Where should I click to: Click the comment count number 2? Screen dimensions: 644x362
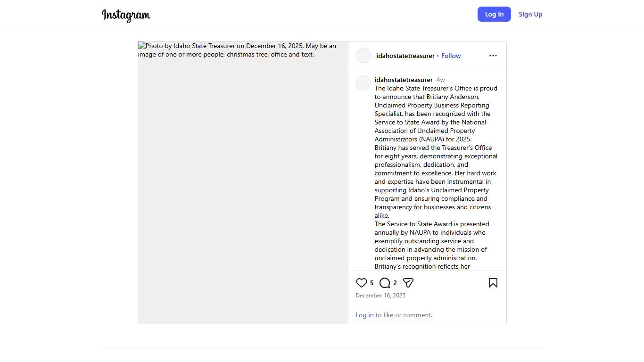pyautogui.click(x=395, y=283)
